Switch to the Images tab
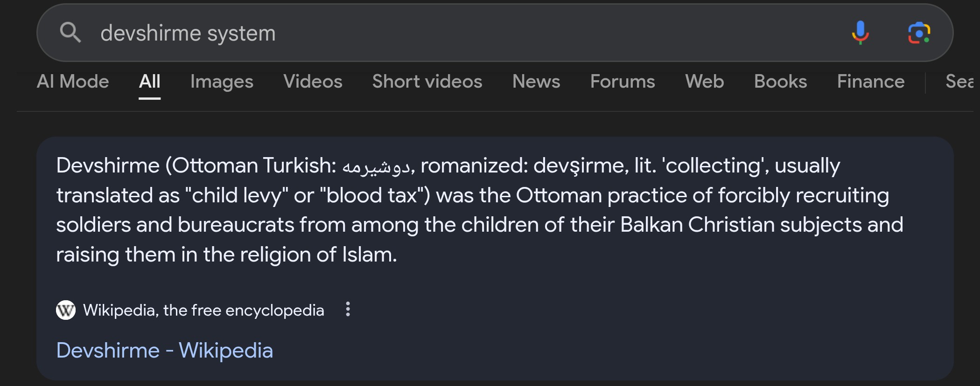Screen dimensions: 980x386 (x=222, y=82)
